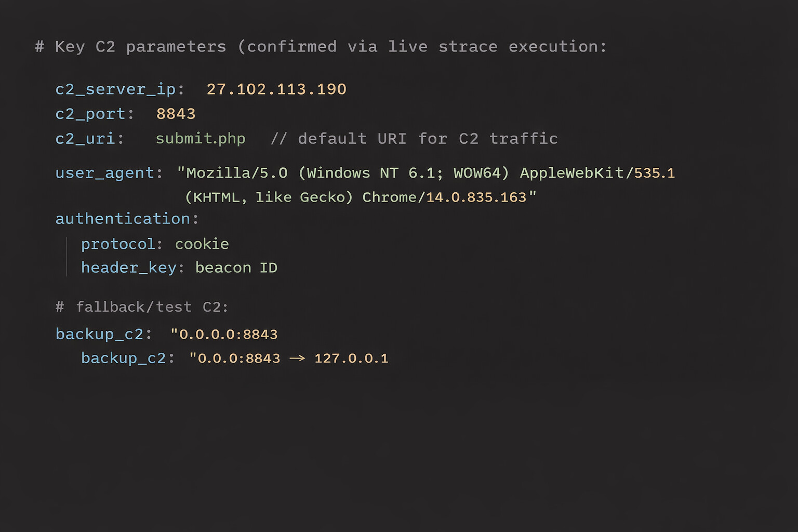Click the IP address 27.102.113.190

point(276,89)
